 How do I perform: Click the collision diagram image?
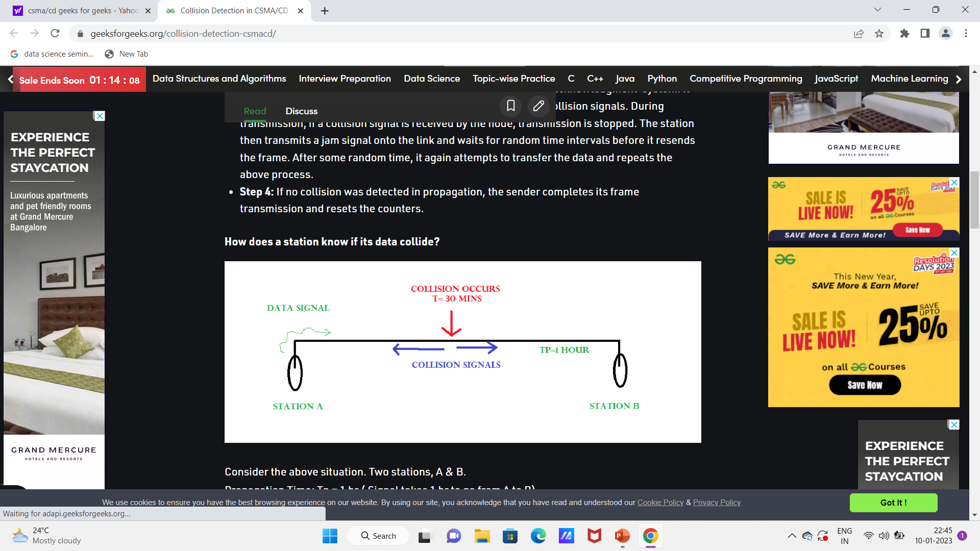click(x=462, y=352)
